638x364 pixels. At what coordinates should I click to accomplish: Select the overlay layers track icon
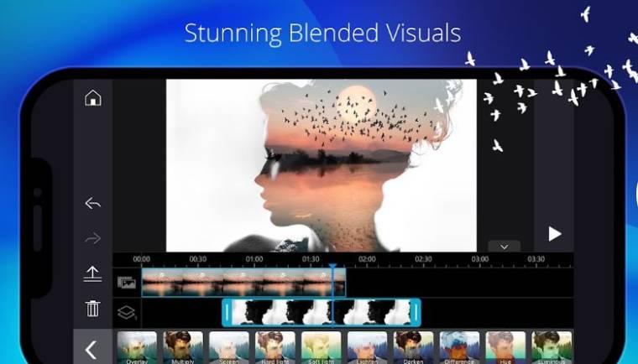127,313
